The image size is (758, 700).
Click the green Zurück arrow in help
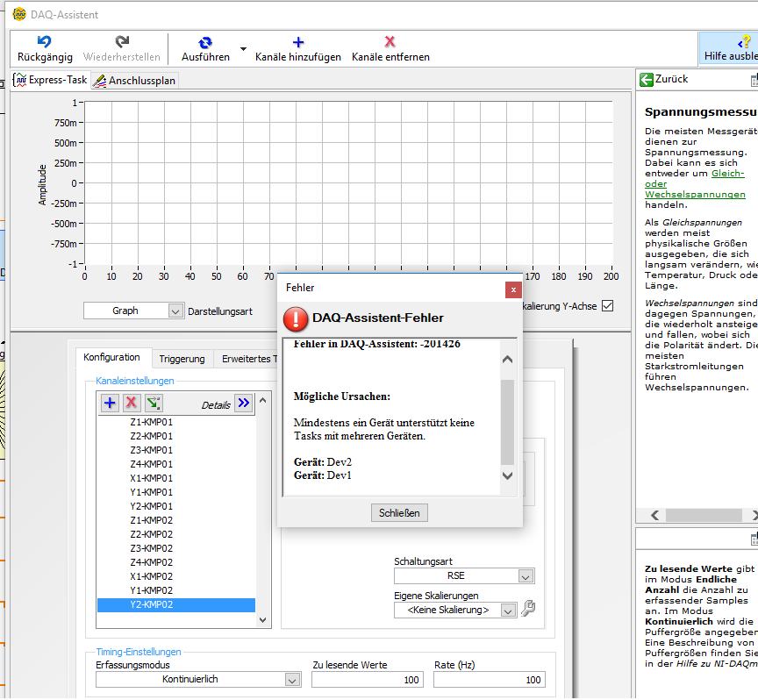point(647,79)
